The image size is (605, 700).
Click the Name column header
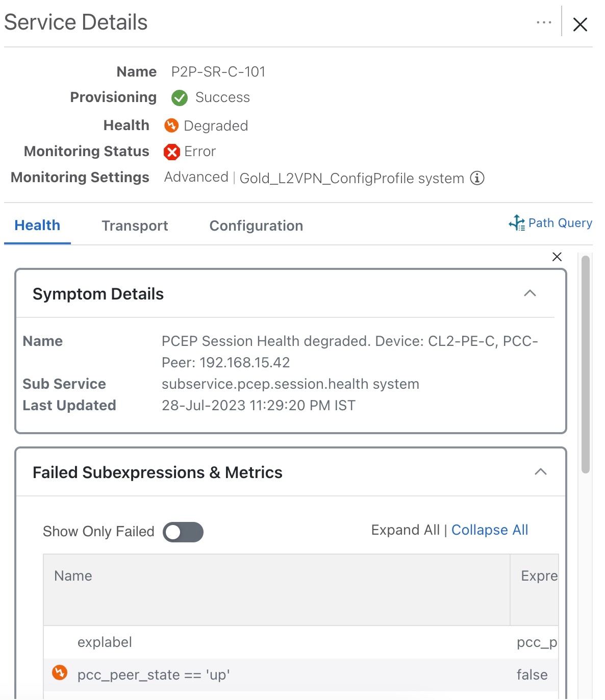[72, 576]
